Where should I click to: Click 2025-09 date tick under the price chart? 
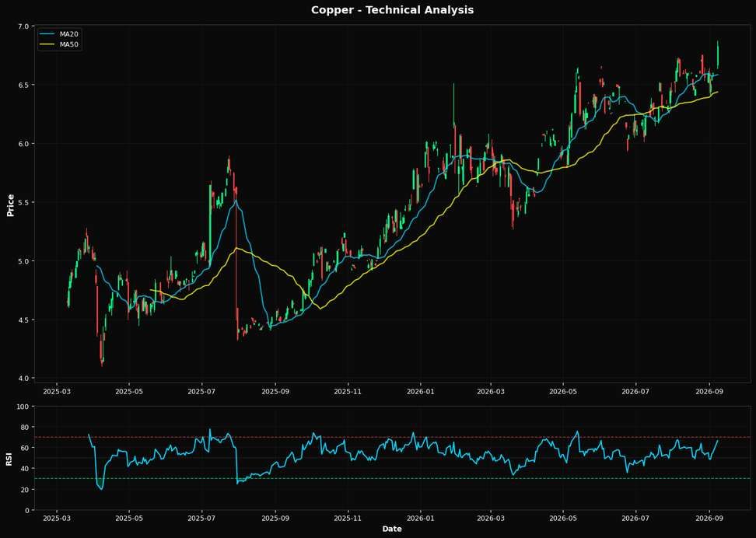[275, 392]
